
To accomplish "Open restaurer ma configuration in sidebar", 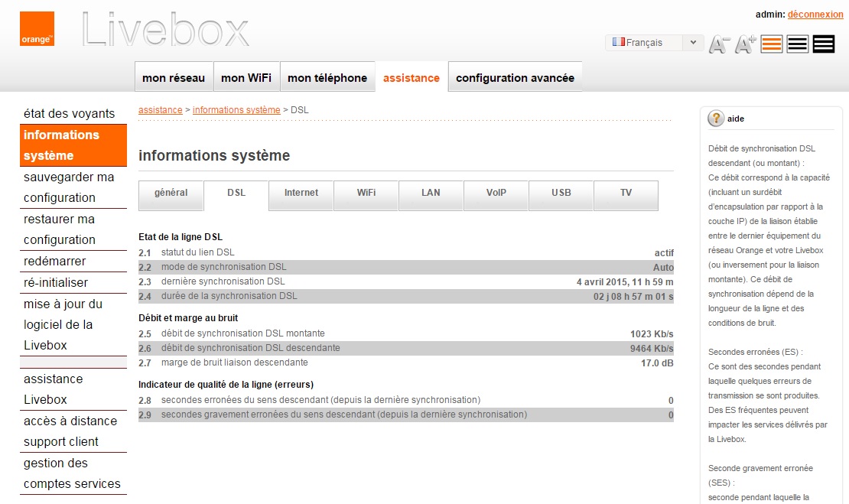I will click(x=73, y=229).
